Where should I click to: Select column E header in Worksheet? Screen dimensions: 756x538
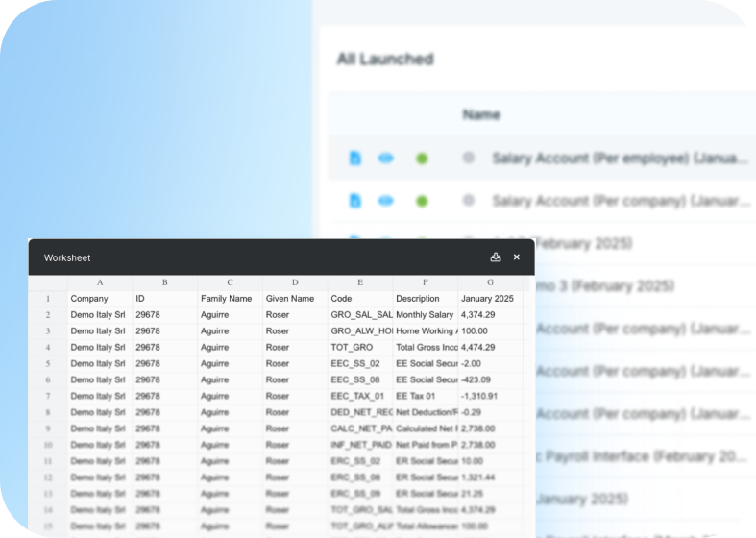click(360, 282)
